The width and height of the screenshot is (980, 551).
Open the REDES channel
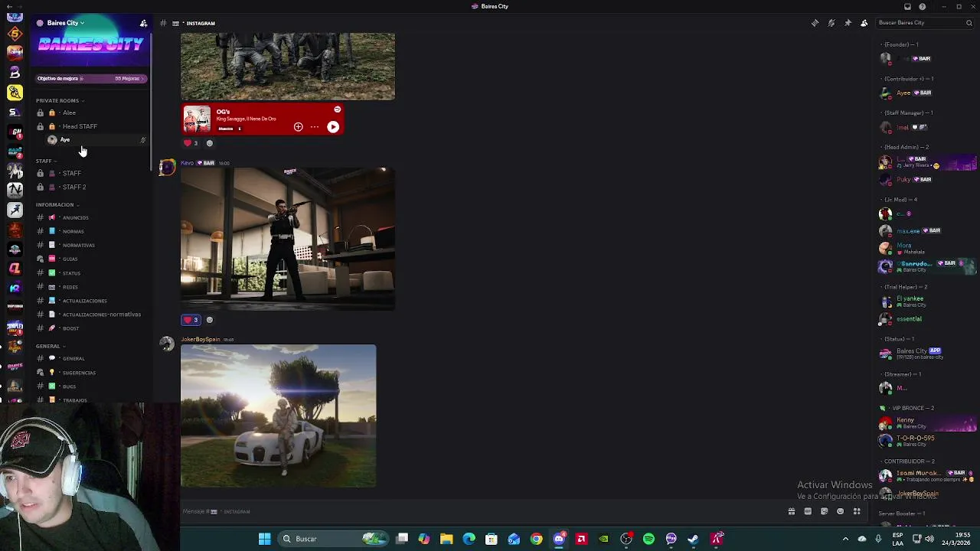pos(90,287)
